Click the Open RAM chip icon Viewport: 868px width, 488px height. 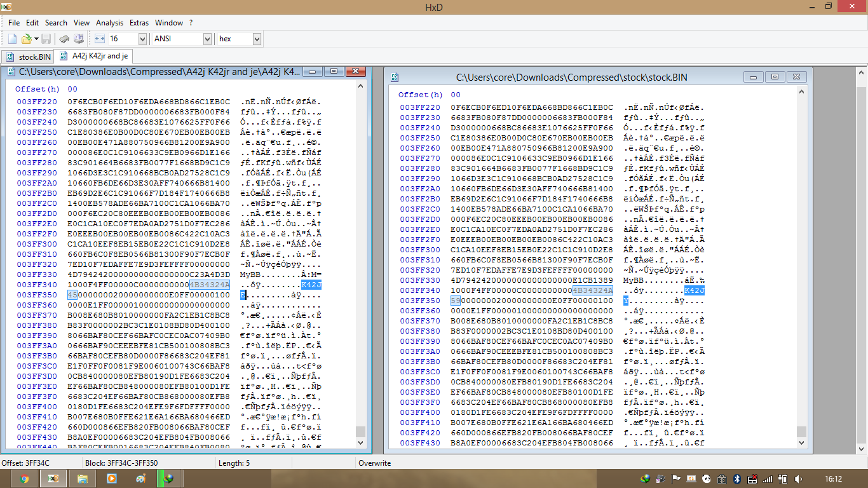pyautogui.click(x=65, y=39)
